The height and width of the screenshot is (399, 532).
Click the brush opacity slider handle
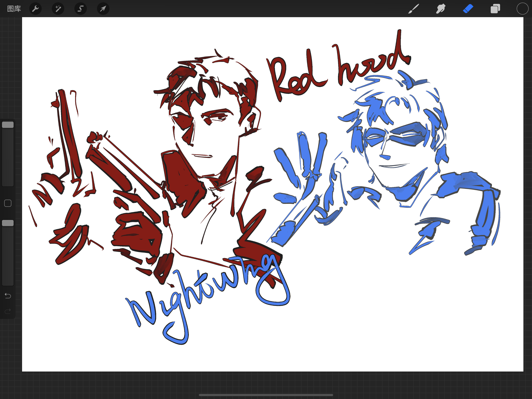(8, 223)
